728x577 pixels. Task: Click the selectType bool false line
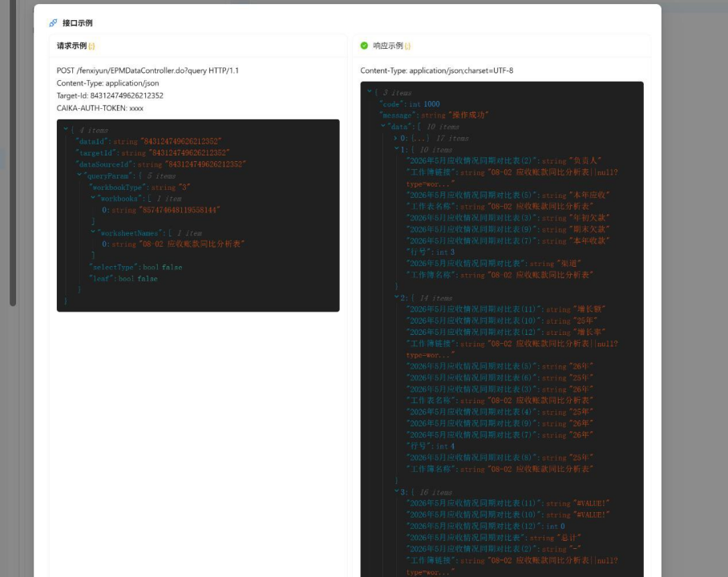(135, 267)
